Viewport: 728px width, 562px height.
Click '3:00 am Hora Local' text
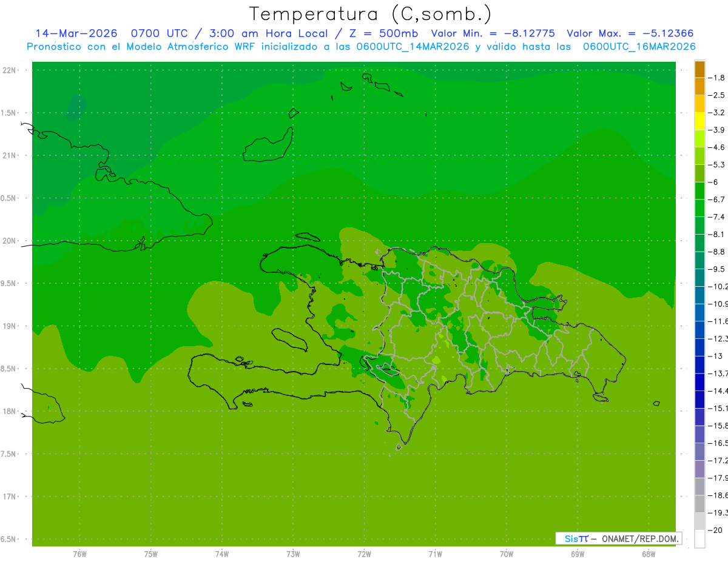(268, 33)
